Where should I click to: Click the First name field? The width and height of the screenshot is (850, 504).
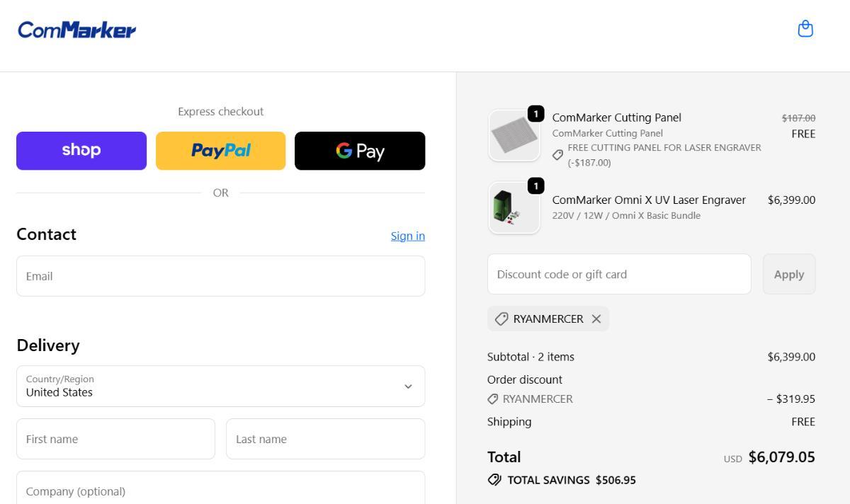coord(115,439)
